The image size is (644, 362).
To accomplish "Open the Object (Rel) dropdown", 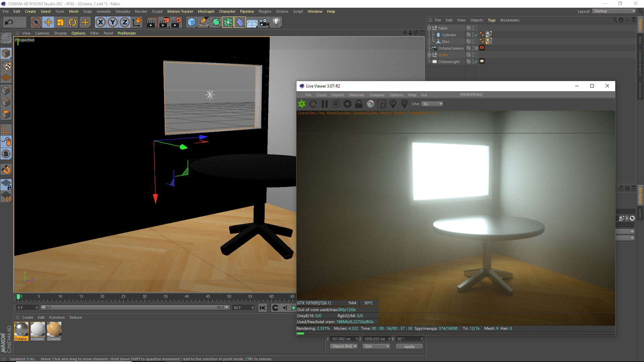I will [x=344, y=347].
